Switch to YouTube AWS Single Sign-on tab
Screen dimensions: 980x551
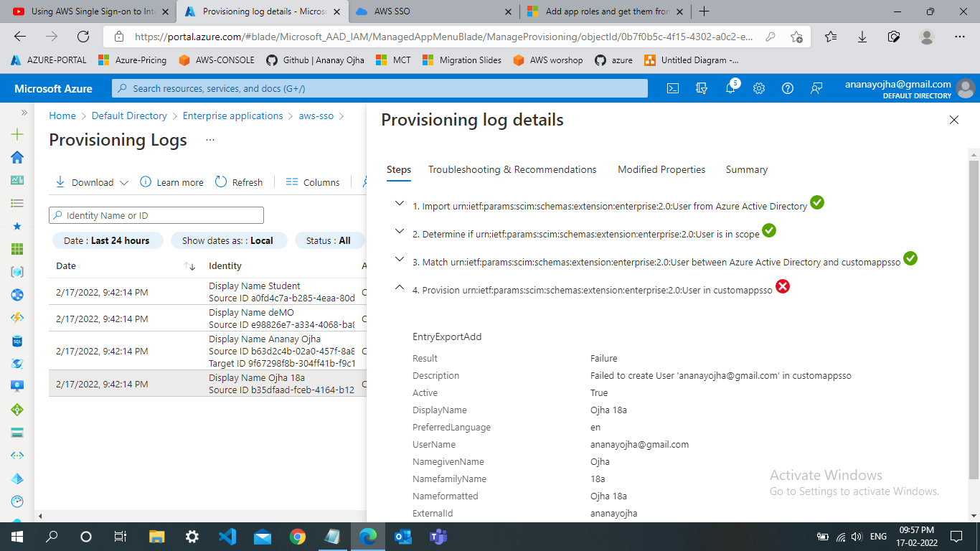90,11
